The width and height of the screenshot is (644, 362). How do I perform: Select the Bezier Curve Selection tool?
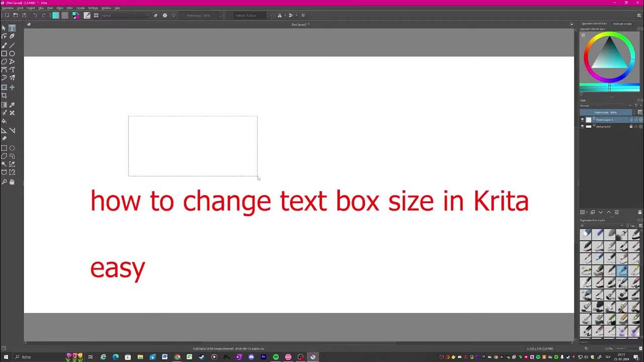point(4,172)
